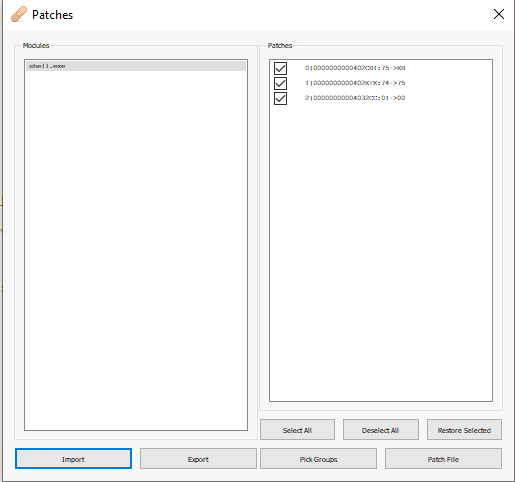Select the shell.exe module entry
Viewport: 515px width, 482px height.
click(136, 66)
